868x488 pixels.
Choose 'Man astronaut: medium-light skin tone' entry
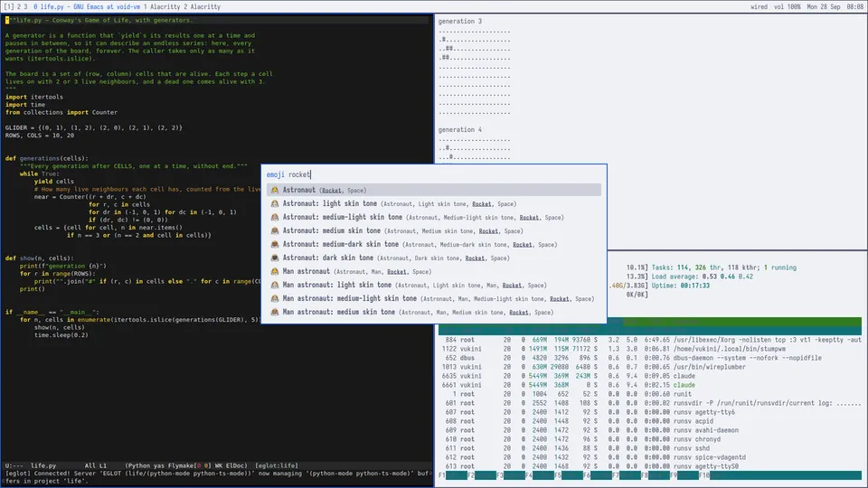pos(434,299)
